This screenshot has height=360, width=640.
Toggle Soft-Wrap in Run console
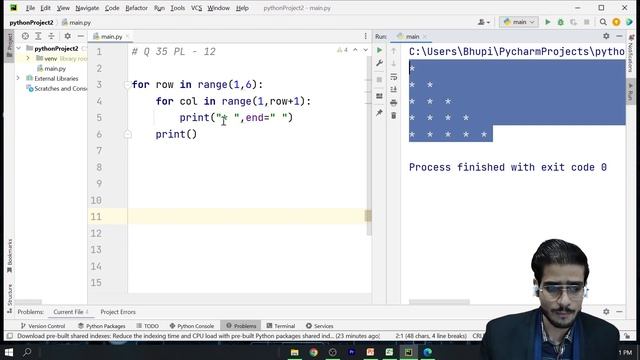coord(393,77)
